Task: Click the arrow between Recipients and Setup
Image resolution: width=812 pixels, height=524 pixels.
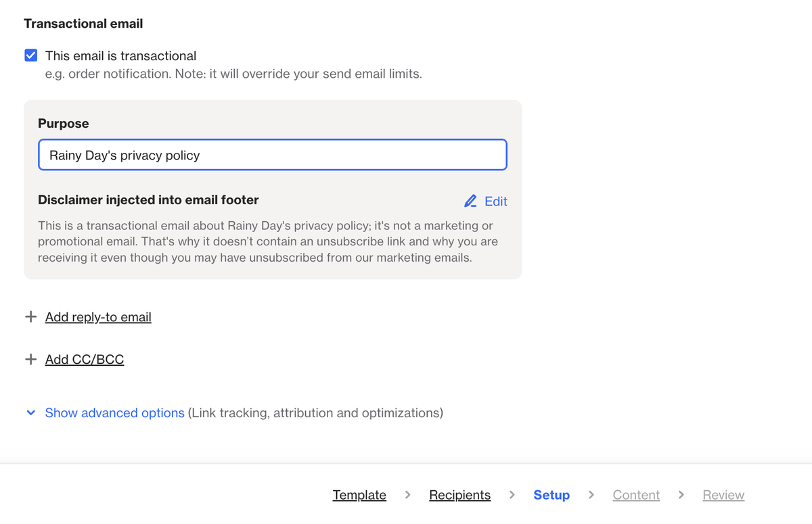Action: 512,495
